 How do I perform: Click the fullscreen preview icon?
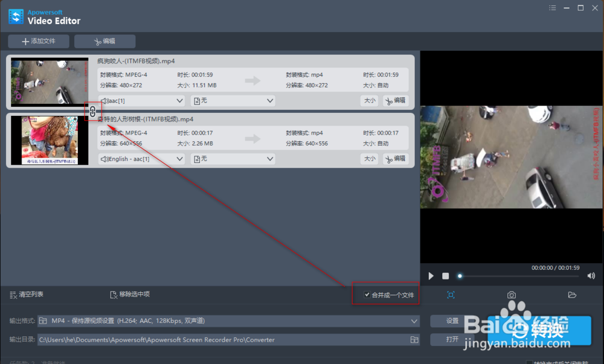451,295
